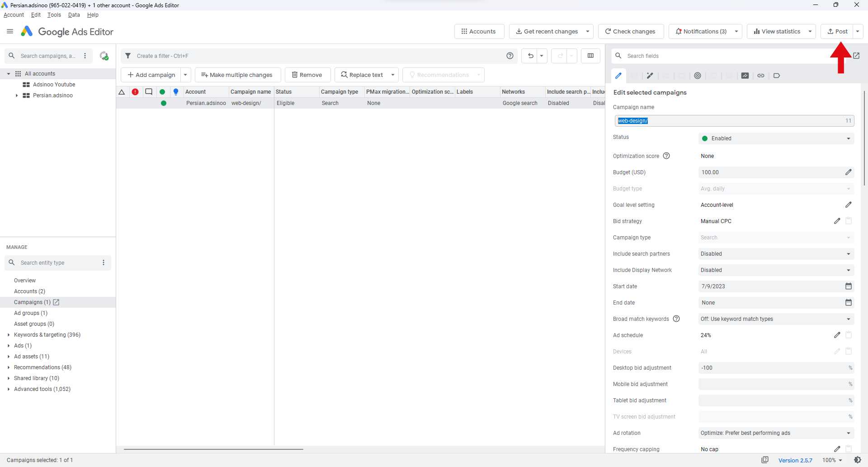Sort by the blue recommendations bulb column
Screen dimensions: 868x467
click(x=176, y=92)
